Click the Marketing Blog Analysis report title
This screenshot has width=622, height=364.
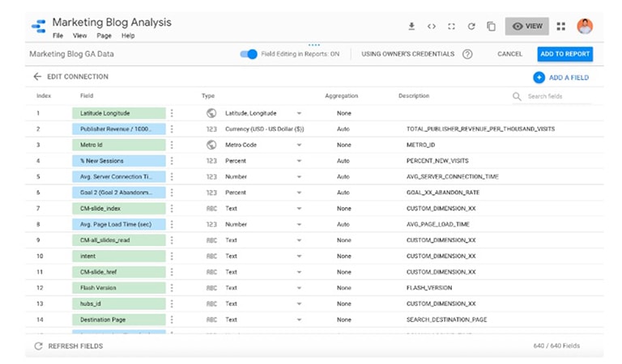112,22
